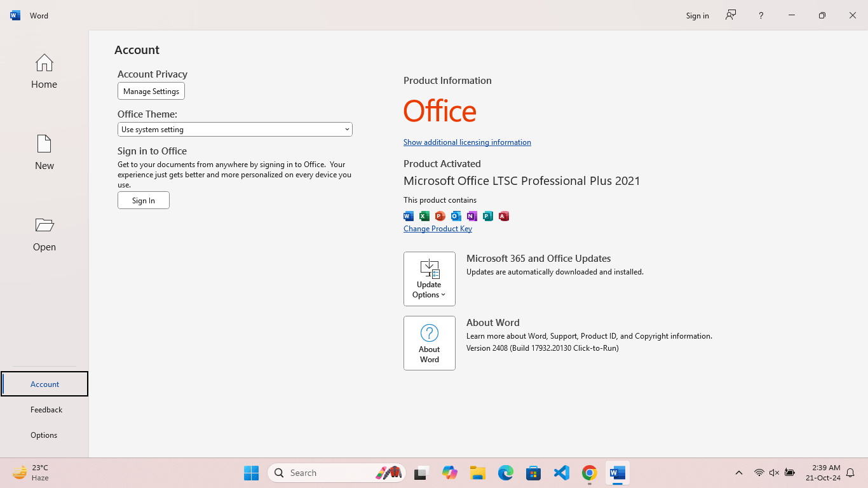Click the Excel app icon under product contents
This screenshot has width=868, height=488.
click(424, 216)
